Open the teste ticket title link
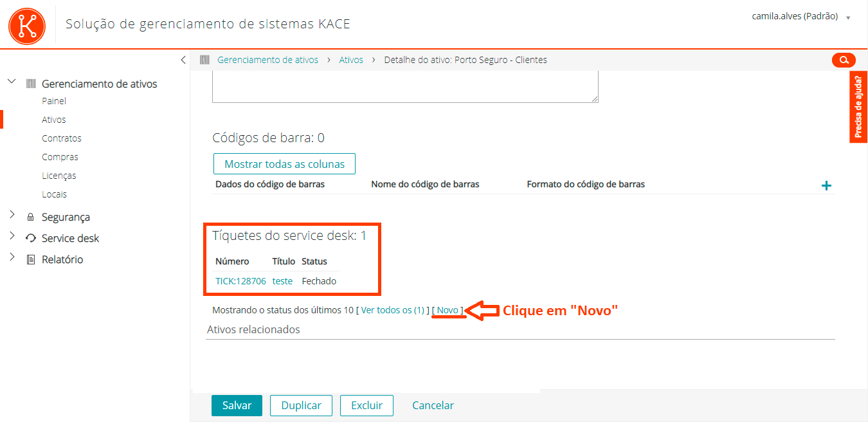This screenshot has height=422, width=868. click(x=282, y=281)
